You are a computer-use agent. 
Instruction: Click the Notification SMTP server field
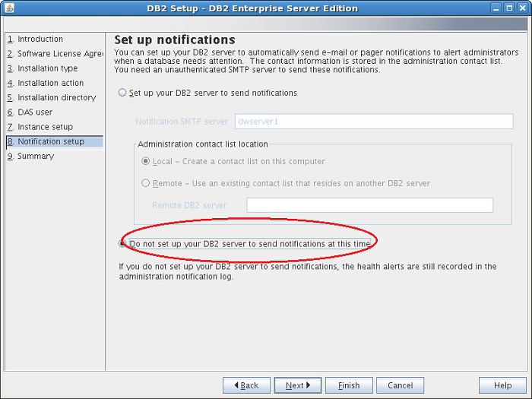tap(374, 122)
